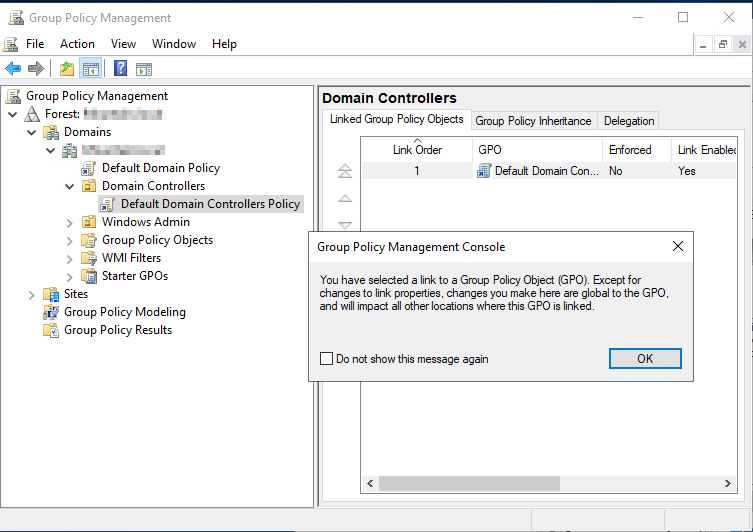The image size is (753, 532).
Task: Minimize the inner MMC child window
Action: coord(704,45)
